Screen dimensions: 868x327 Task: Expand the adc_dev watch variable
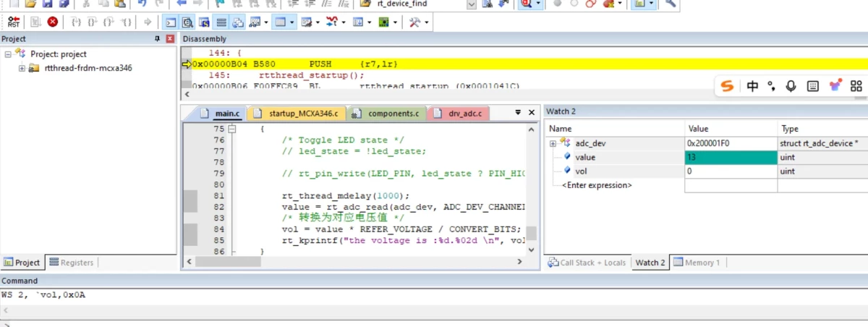(553, 143)
